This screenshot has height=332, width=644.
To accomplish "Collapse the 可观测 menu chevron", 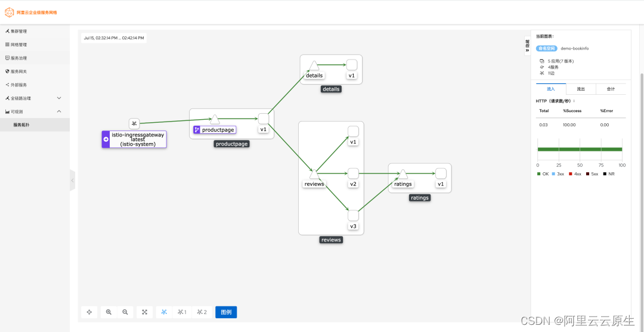I will point(58,111).
